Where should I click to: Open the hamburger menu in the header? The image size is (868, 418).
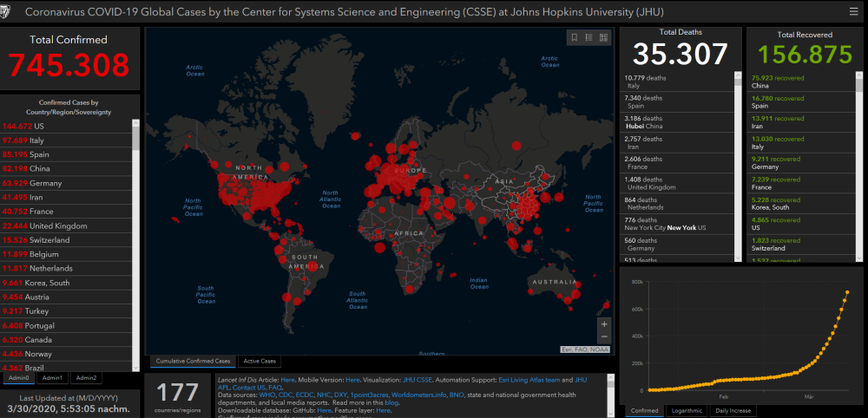tap(854, 11)
